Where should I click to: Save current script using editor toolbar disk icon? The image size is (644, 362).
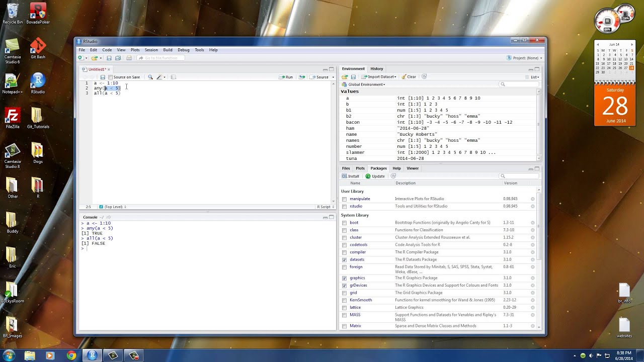pyautogui.click(x=103, y=77)
